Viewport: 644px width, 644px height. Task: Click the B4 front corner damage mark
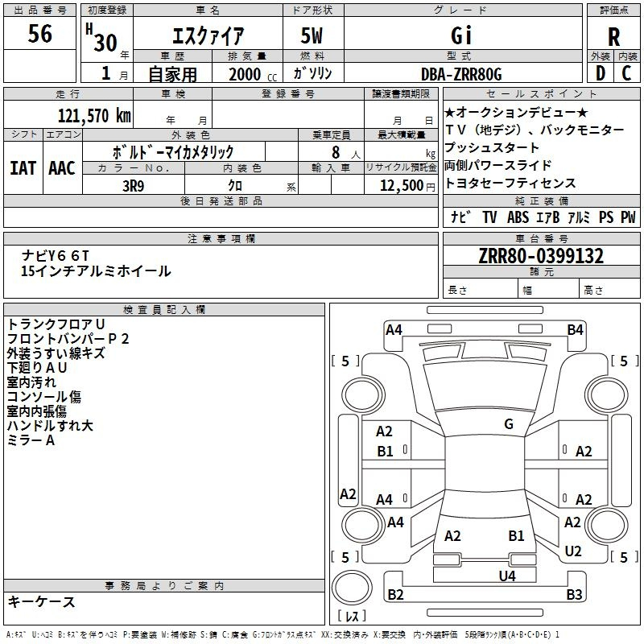click(x=575, y=330)
